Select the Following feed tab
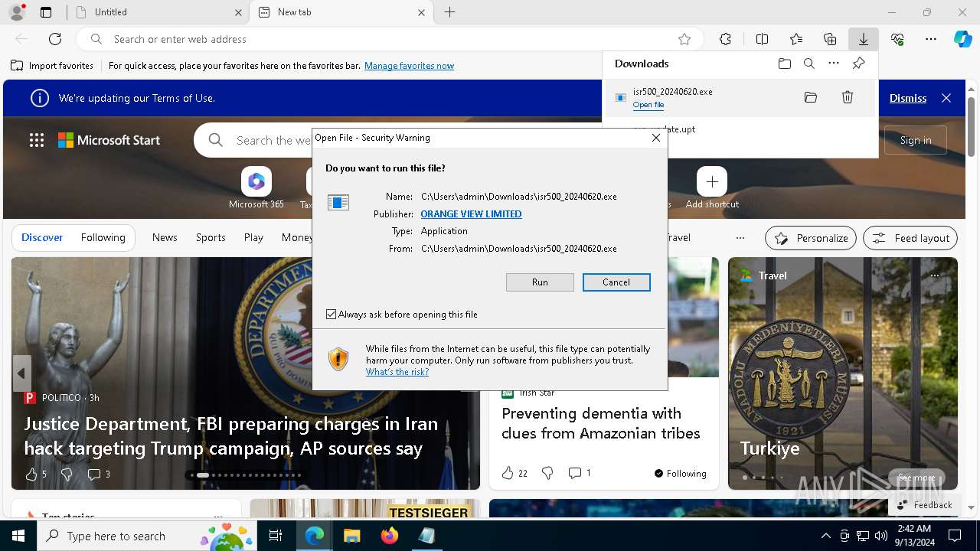The height and width of the screenshot is (551, 980). pos(103,238)
